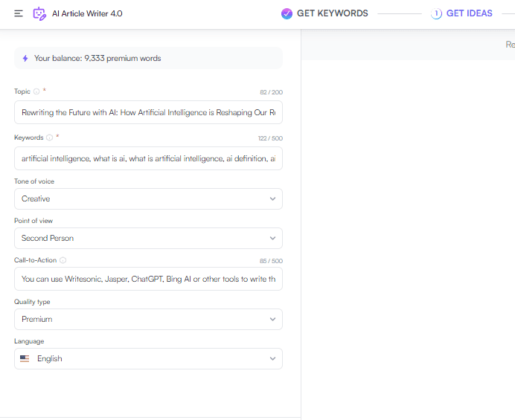515x420 pixels.
Task: Click the Topic info icon
Action: coord(37,92)
